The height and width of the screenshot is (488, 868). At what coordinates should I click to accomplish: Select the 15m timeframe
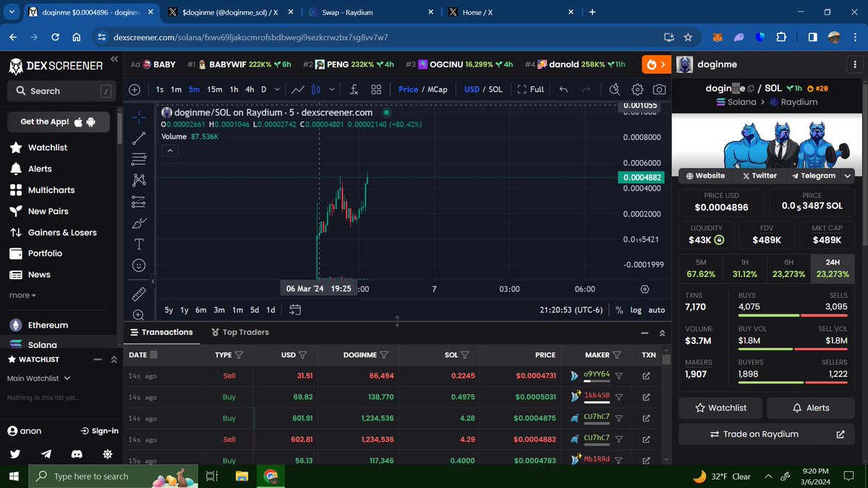pos(215,90)
